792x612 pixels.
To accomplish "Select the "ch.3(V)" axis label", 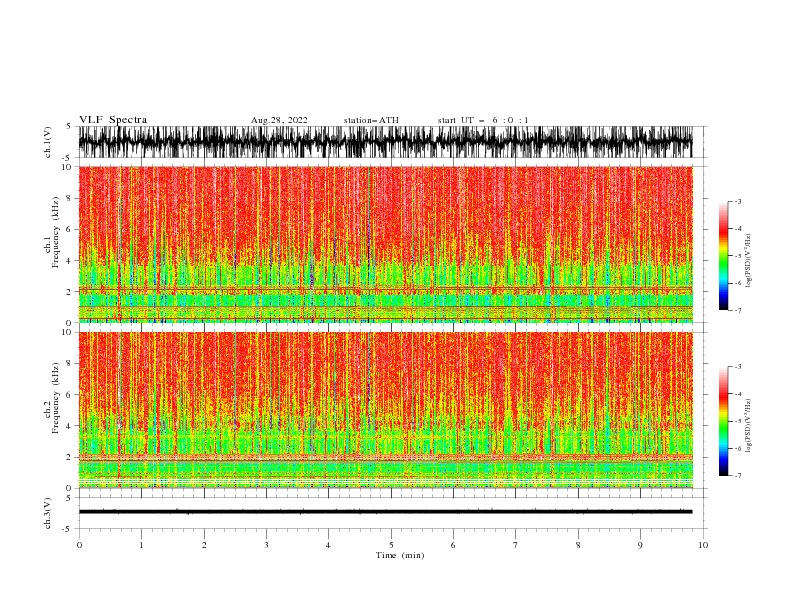I will [x=48, y=513].
